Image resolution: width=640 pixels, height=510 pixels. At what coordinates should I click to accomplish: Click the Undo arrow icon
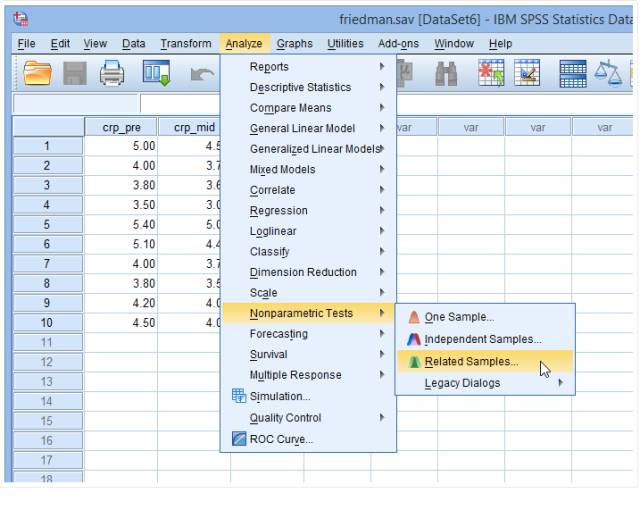click(x=202, y=74)
